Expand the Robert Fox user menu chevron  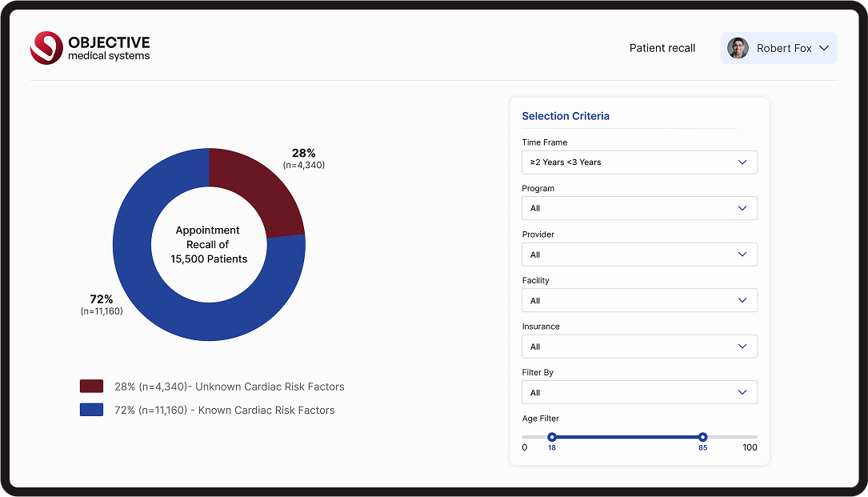pos(823,48)
